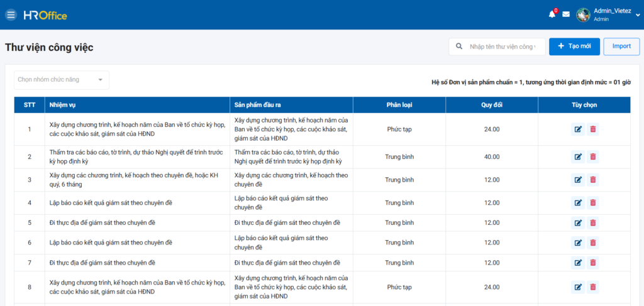The height and width of the screenshot is (306, 644).
Task: Click the HROffice logo
Action: [x=45, y=15]
